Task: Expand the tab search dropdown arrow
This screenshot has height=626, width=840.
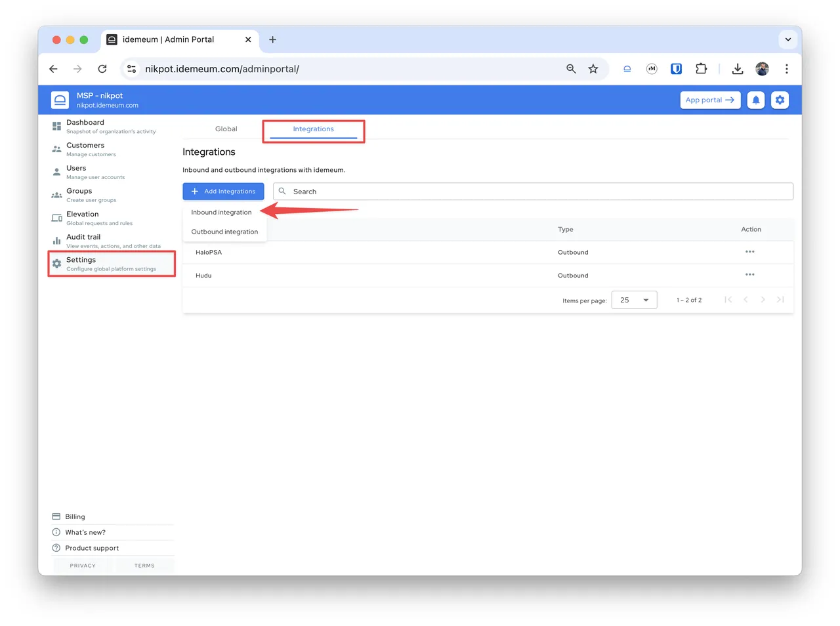Action: (788, 39)
